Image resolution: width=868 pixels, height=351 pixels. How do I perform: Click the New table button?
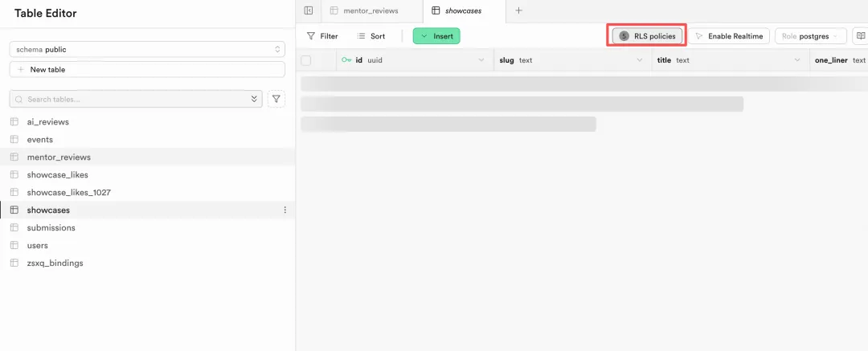click(x=147, y=70)
